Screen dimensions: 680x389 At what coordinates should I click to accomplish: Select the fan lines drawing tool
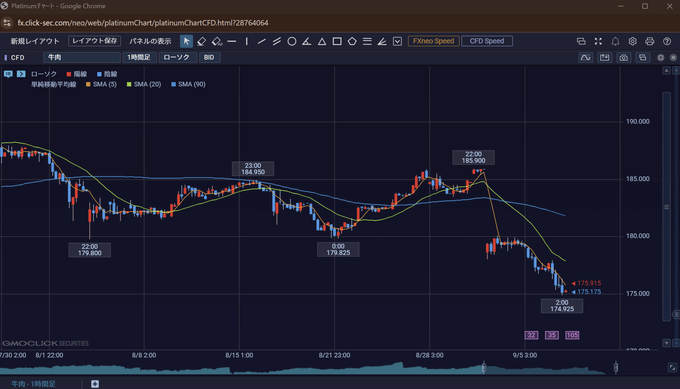[382, 41]
